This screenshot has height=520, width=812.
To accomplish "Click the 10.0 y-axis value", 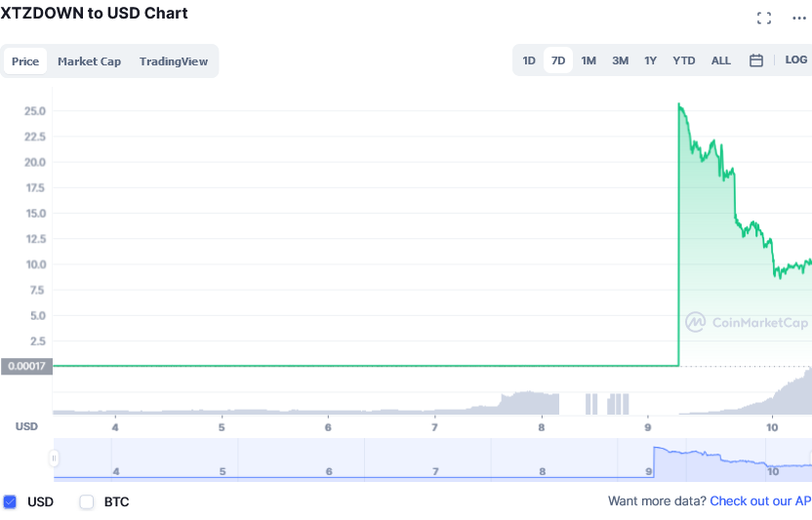I will click(x=35, y=264).
